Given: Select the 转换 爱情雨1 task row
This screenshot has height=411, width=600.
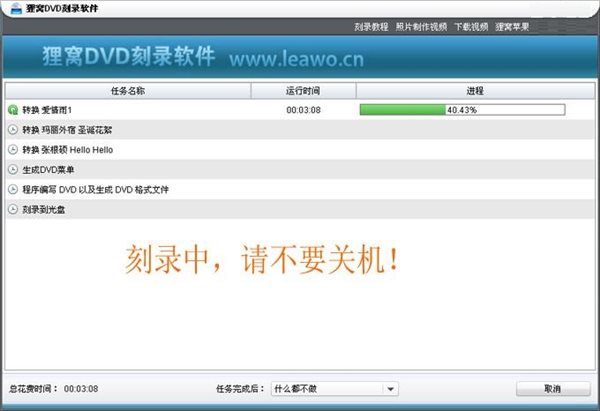Looking at the screenshot, I should tap(300, 110).
